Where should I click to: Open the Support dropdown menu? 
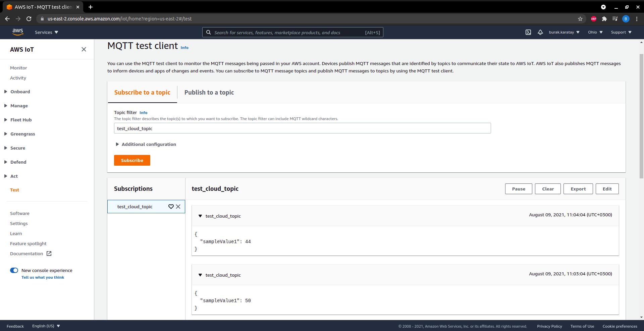pyautogui.click(x=621, y=32)
